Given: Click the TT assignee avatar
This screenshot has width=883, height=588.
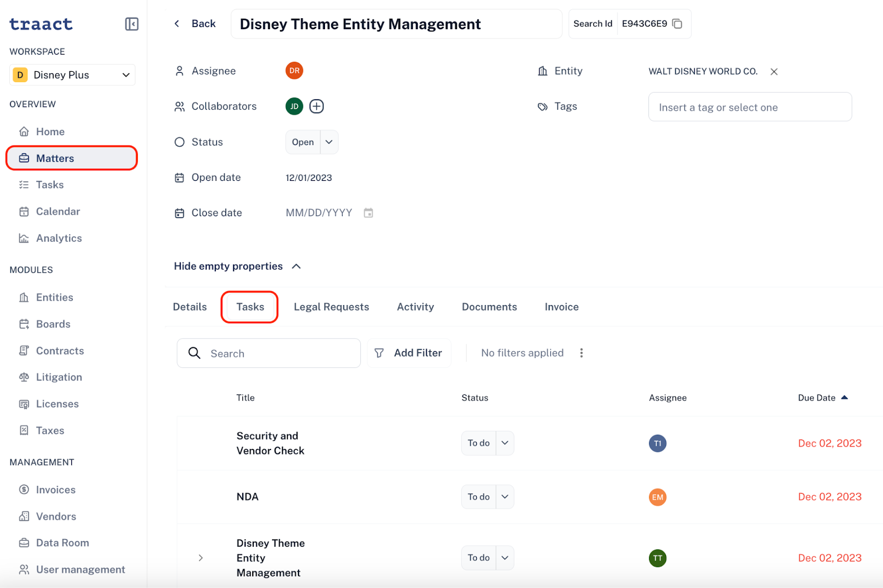Looking at the screenshot, I should 657,558.
